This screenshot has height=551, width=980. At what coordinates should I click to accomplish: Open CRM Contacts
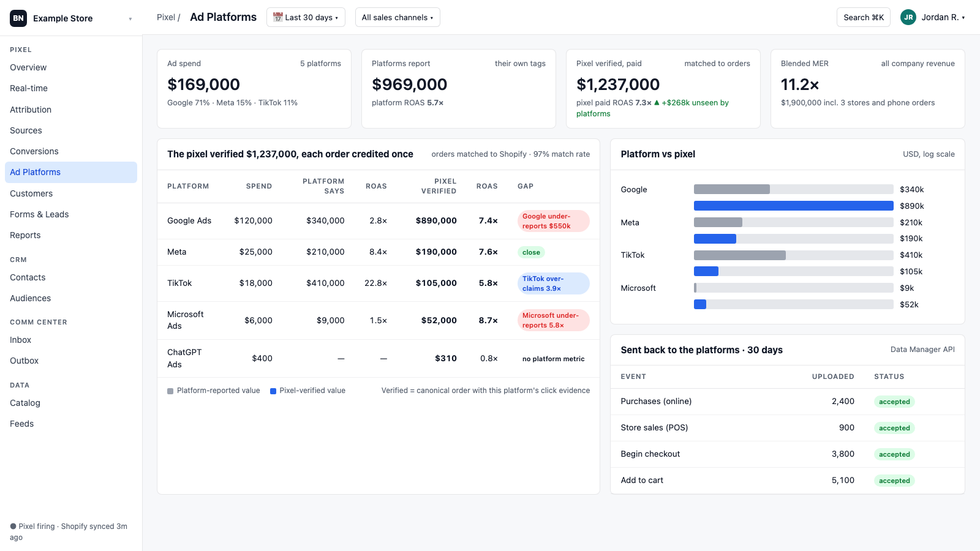[x=71, y=277]
